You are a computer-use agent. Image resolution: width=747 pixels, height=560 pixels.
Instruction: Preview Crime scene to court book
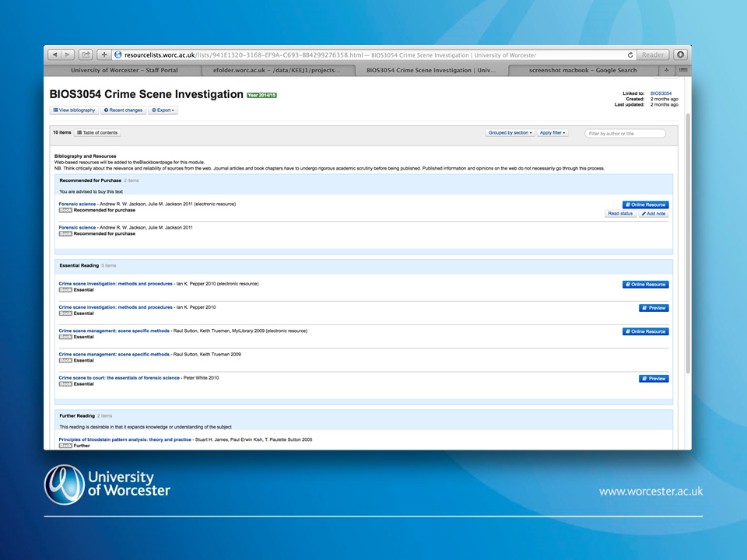pos(654,379)
